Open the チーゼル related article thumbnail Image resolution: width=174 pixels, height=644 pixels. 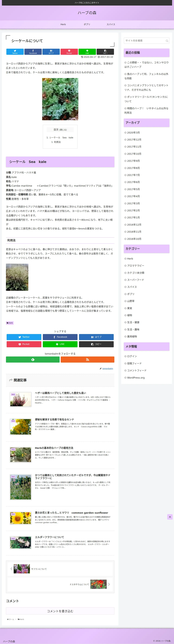coord(21,487)
